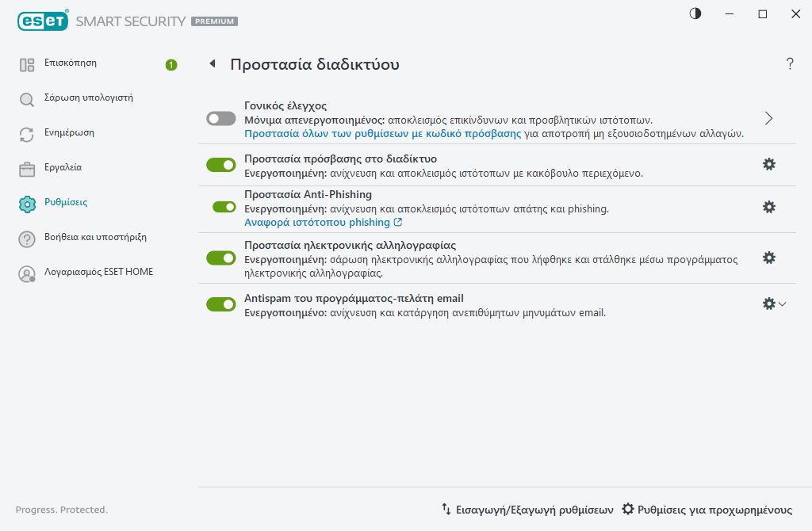Toggle the dark/light contrast mode icon
This screenshot has height=531, width=812.
pyautogui.click(x=695, y=14)
